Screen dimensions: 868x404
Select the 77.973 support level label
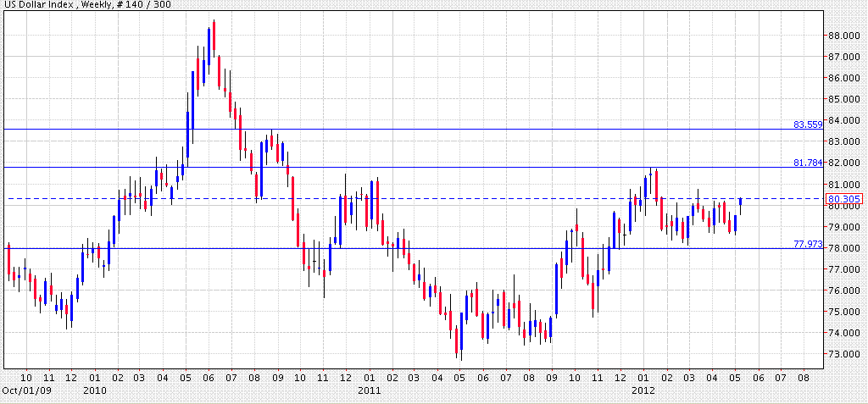tap(808, 243)
